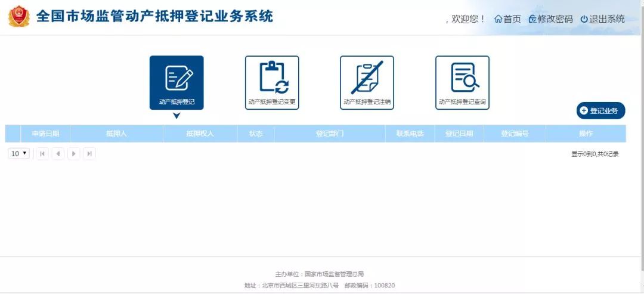The width and height of the screenshot is (644, 294).
Task: Go to next page arrow button
Action: pos(73,154)
